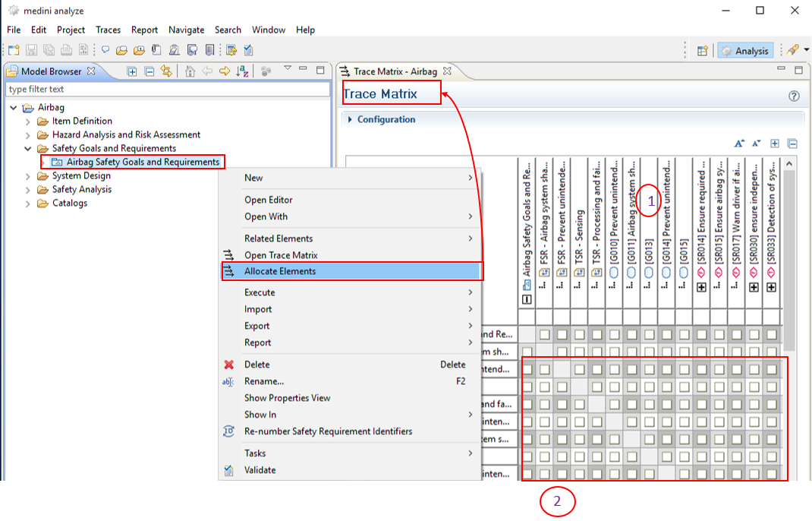Collapse all rows in Trace Matrix
Image resolution: width=812 pixels, height=521 pixels.
point(792,144)
